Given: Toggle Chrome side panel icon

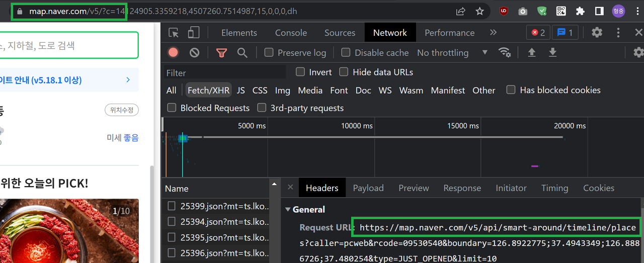Looking at the screenshot, I should (x=599, y=11).
